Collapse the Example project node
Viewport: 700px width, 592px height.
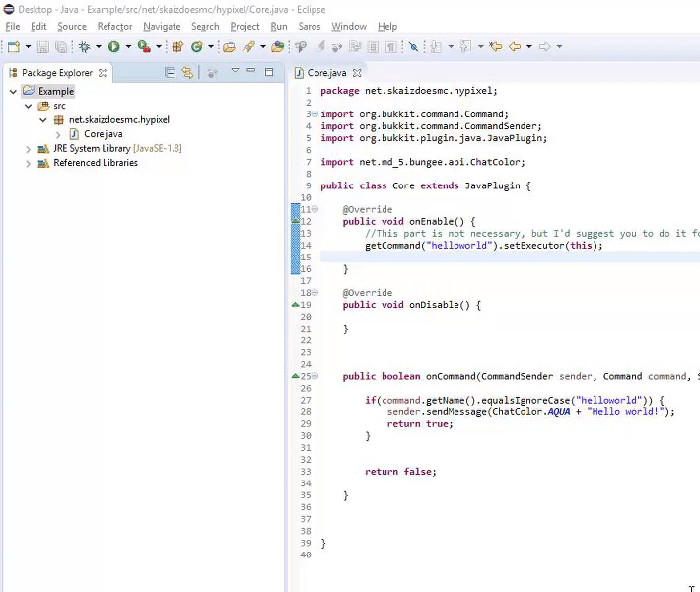13,92
